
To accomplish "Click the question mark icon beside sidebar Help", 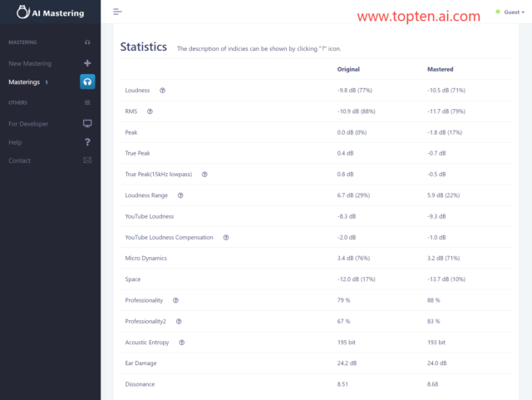I will [87, 142].
